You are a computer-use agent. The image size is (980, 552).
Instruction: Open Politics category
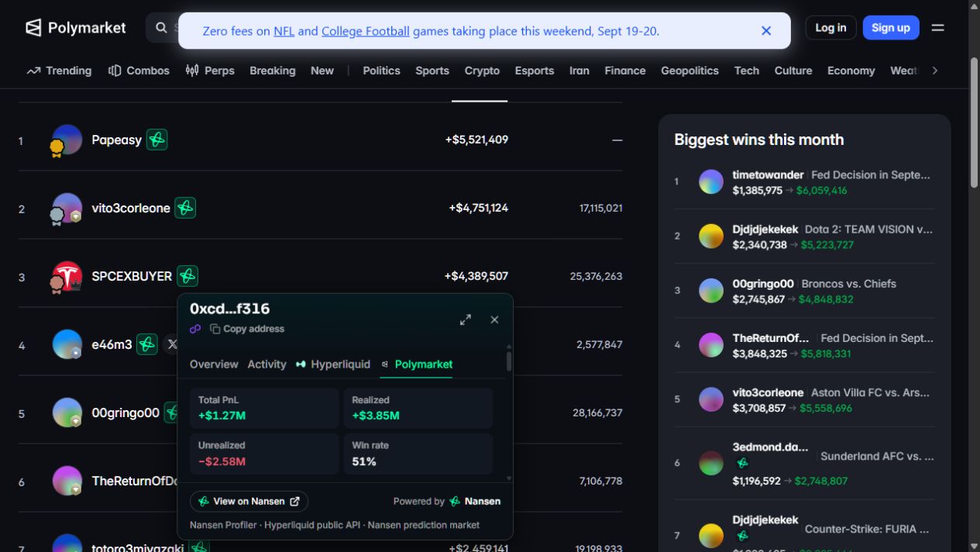click(x=381, y=71)
